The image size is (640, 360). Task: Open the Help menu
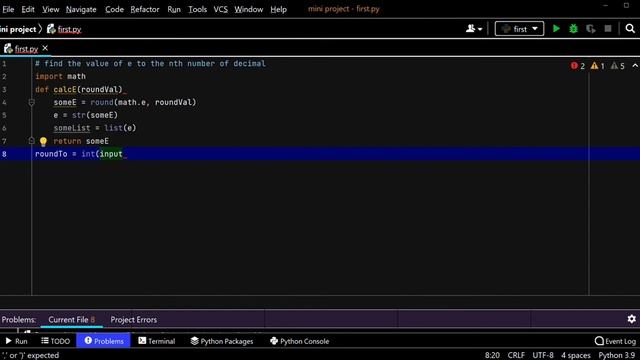pos(278,9)
